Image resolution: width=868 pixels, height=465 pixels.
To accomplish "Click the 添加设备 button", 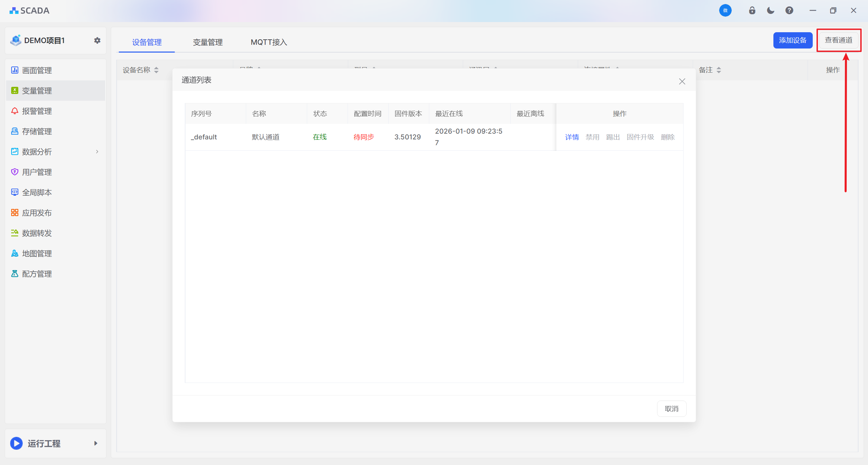I will point(792,40).
